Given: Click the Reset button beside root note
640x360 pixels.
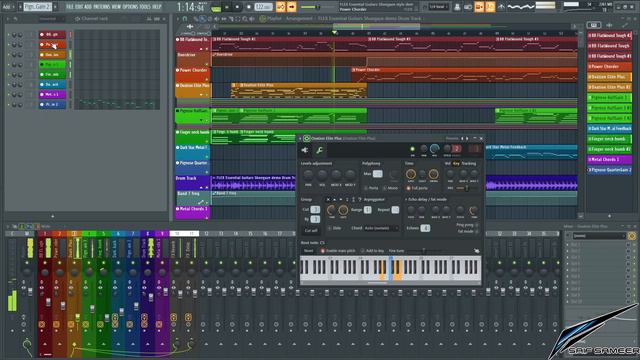Looking at the screenshot, I should pos(309,251).
